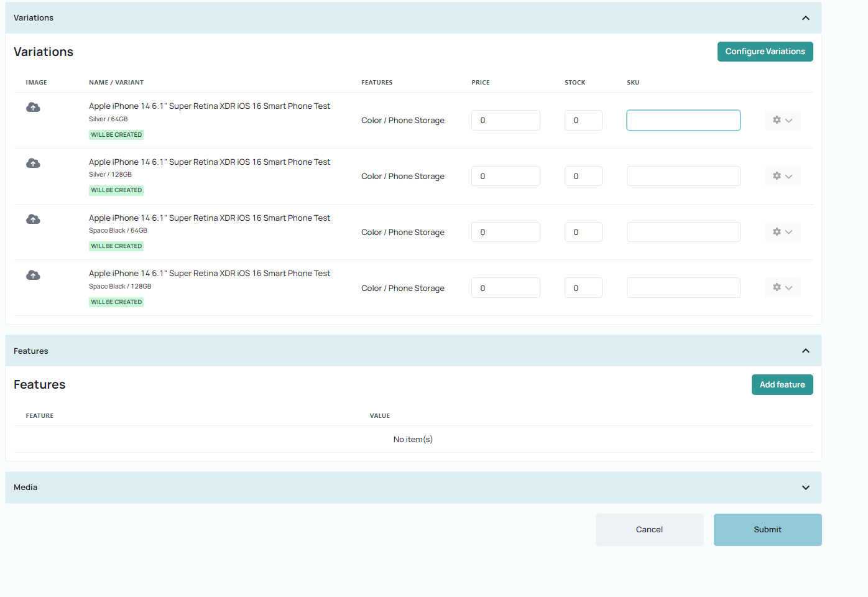This screenshot has width=868, height=597.
Task: Edit stock field for Space Black / 128GB
Action: tap(583, 287)
